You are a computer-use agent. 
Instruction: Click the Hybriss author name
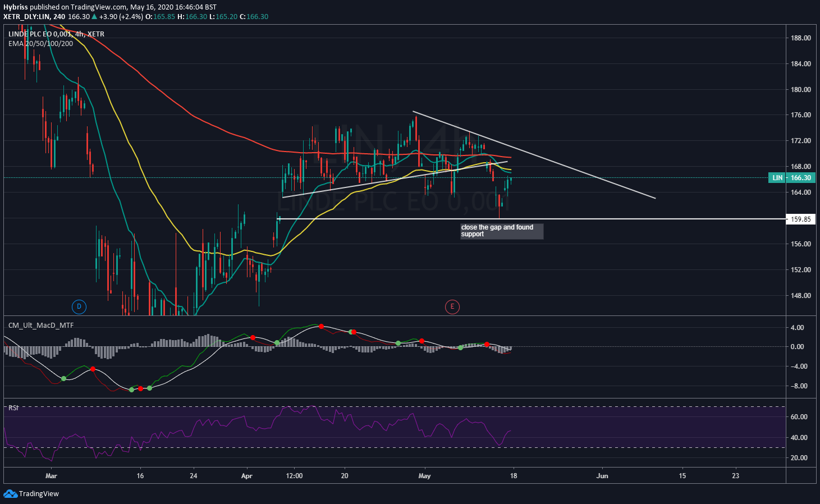point(16,7)
